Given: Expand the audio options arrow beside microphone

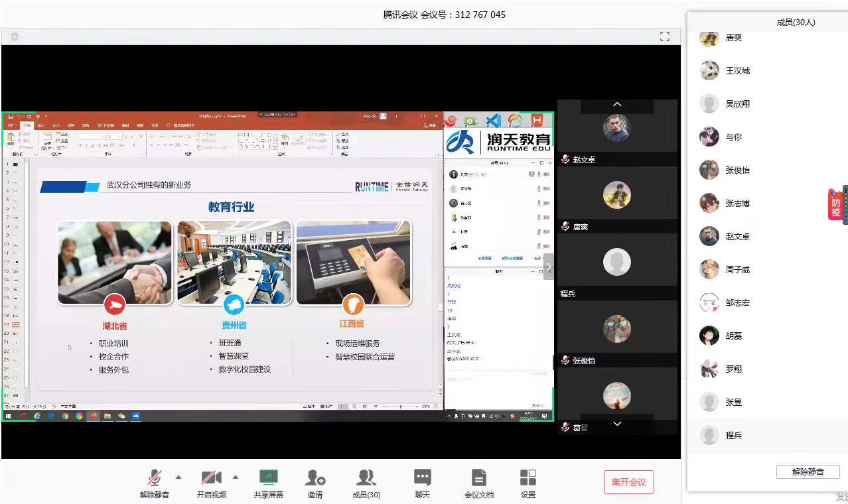Looking at the screenshot, I should click(x=178, y=477).
